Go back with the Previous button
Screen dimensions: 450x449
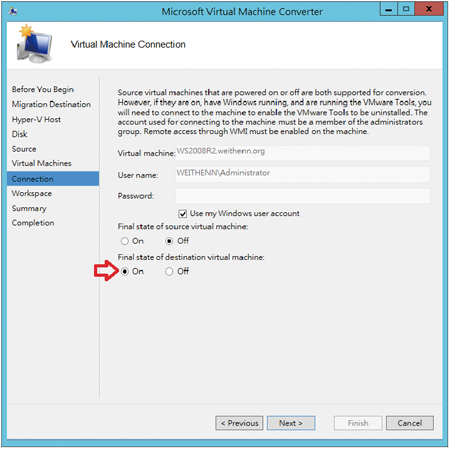pos(239,423)
